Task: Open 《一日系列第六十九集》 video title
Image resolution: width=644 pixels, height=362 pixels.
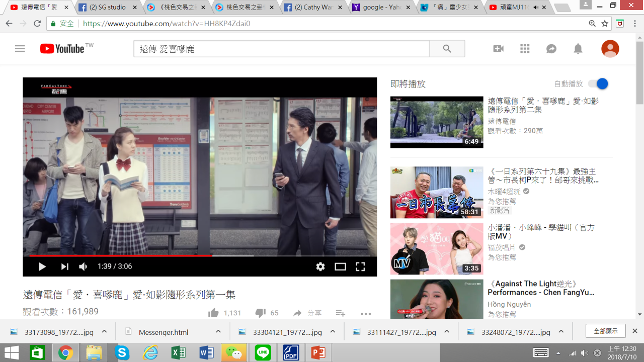Action: pyautogui.click(x=543, y=175)
